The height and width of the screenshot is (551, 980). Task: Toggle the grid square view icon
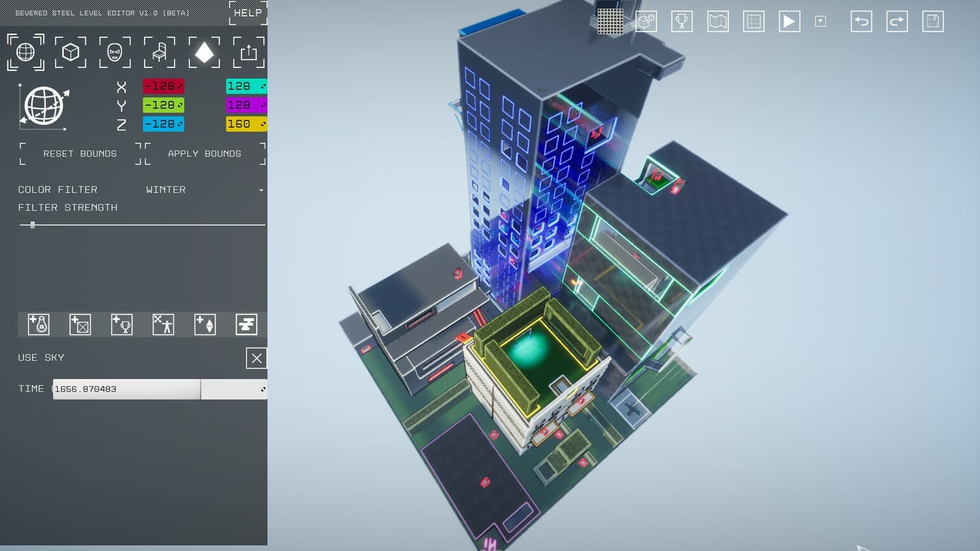click(x=753, y=21)
